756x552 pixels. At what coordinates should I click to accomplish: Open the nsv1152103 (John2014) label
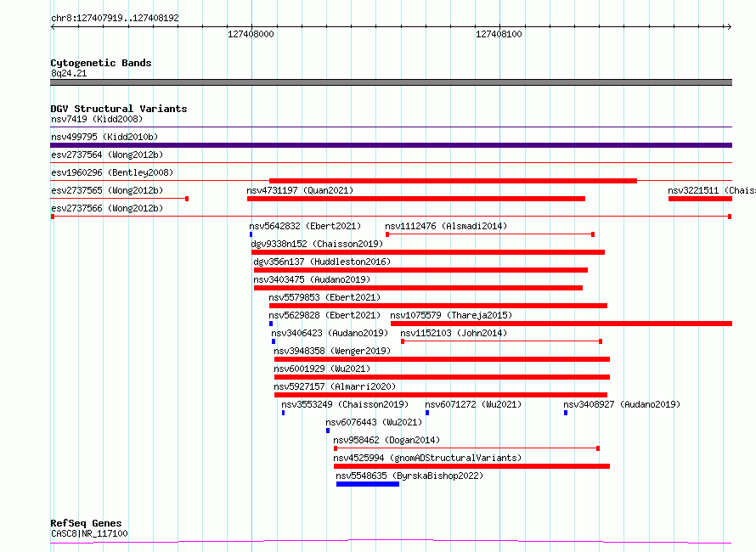pos(454,333)
